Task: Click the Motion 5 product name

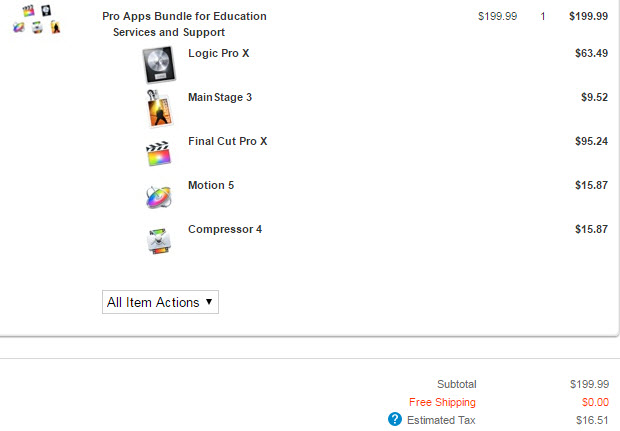Action: [x=211, y=185]
